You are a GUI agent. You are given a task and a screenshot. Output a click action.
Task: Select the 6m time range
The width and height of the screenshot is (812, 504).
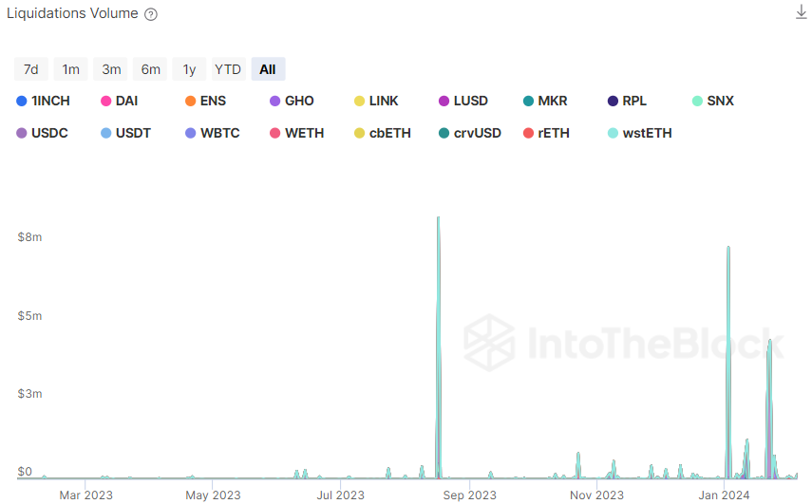coord(151,69)
